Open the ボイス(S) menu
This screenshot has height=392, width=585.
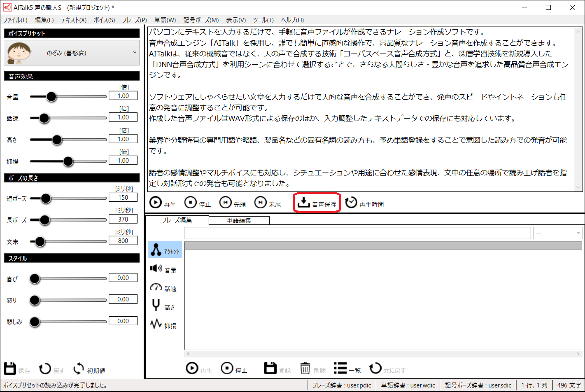[x=105, y=20]
